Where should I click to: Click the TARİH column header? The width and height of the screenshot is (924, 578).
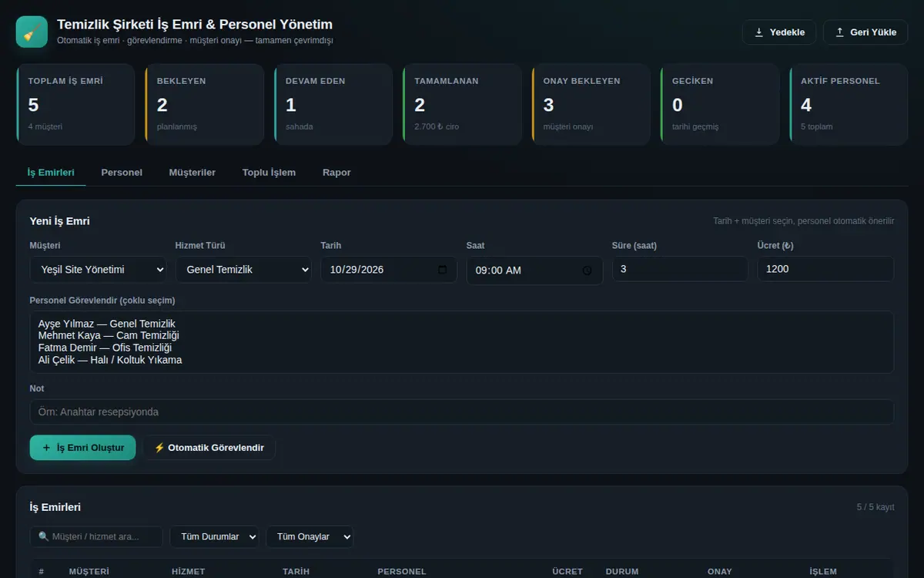point(296,572)
